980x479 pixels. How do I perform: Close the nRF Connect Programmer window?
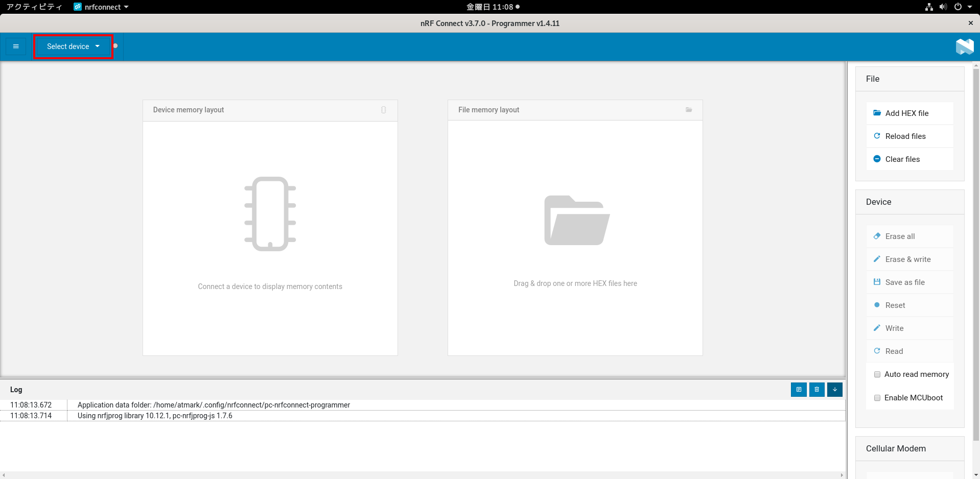tap(970, 23)
